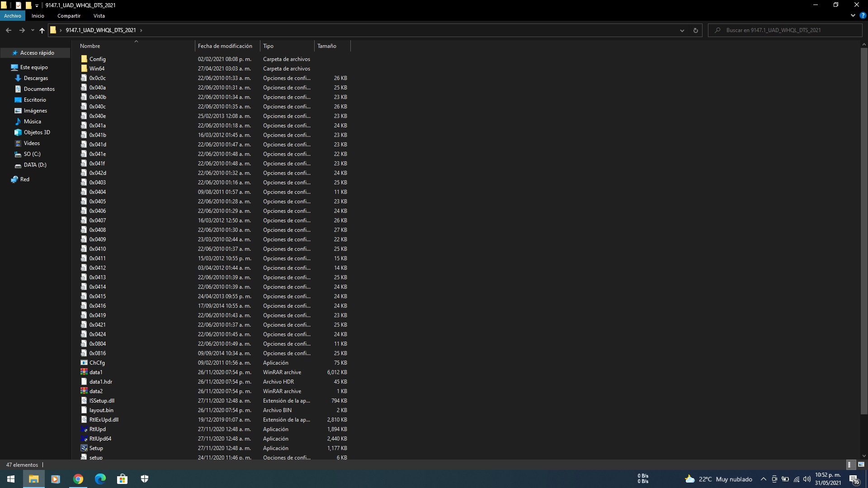Viewport: 868px width, 488px height.
Task: Select Red network in sidebar
Action: (x=25, y=179)
